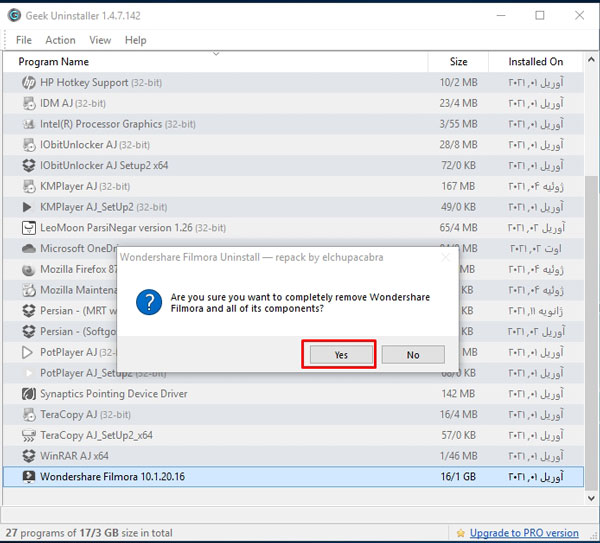Click the Synaptics Pointing Device Driver icon
The height and width of the screenshot is (543, 600).
[29, 394]
